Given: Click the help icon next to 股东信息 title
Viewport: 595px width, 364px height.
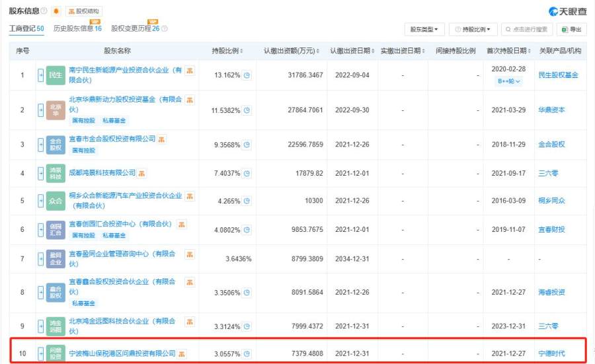Looking at the screenshot, I should coord(44,11).
